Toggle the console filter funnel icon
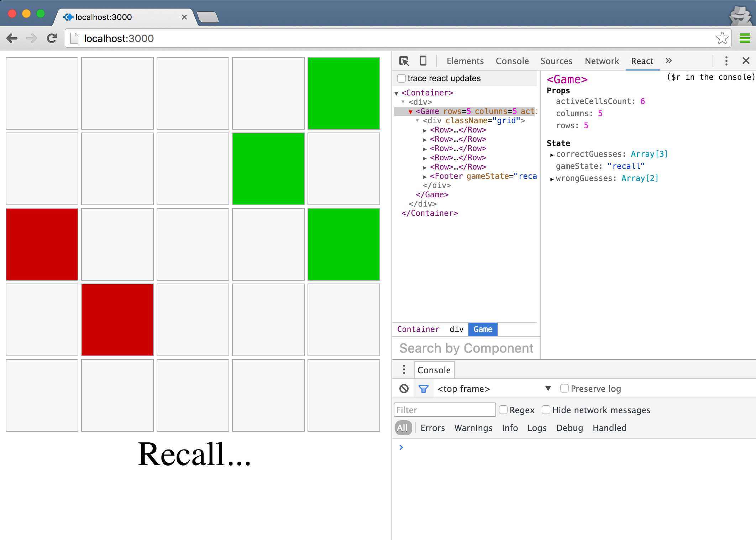 [x=423, y=389]
